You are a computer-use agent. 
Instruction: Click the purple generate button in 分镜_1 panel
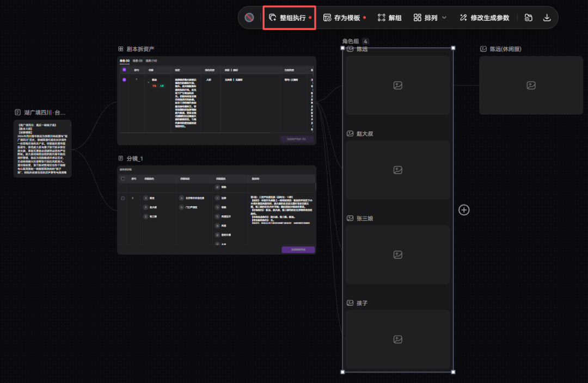click(298, 250)
